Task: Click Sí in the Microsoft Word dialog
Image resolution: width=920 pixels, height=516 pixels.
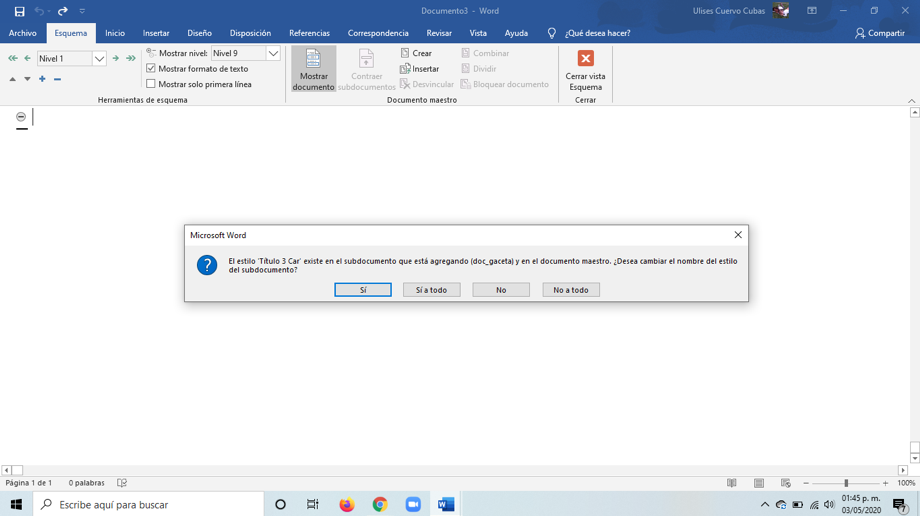Action: 363,290
